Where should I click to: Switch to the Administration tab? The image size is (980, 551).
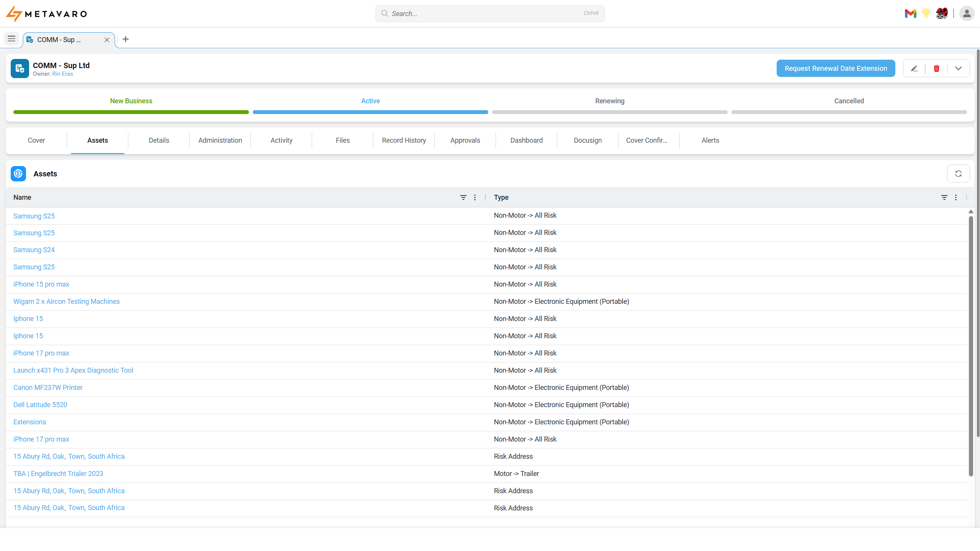(x=220, y=140)
